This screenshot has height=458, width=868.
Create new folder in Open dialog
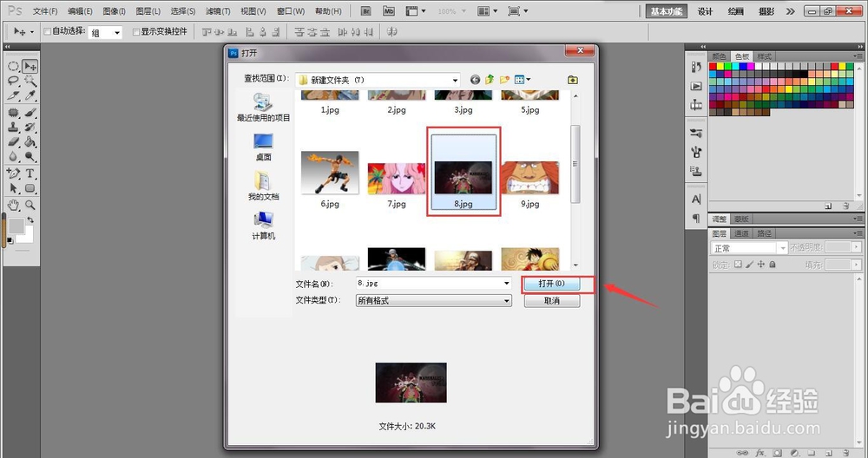tap(504, 80)
